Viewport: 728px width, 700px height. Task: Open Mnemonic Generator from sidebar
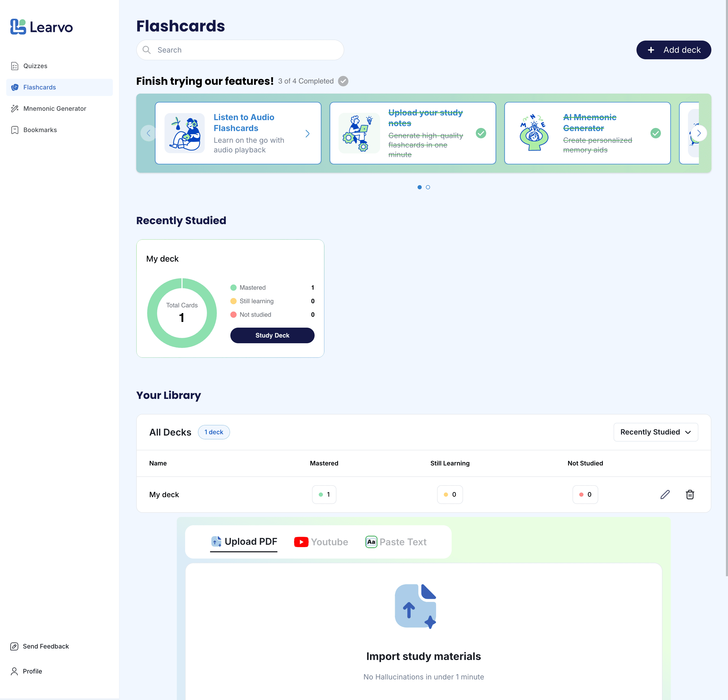tap(55, 108)
